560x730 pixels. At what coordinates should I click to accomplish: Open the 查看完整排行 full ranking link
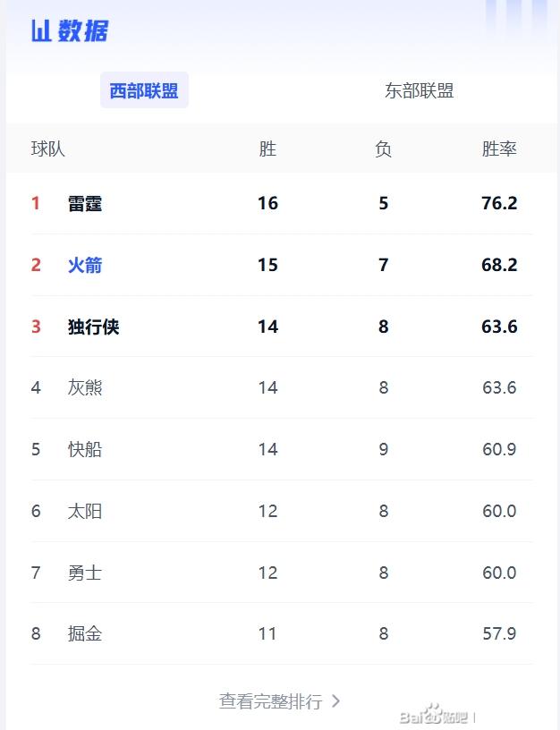point(270,701)
